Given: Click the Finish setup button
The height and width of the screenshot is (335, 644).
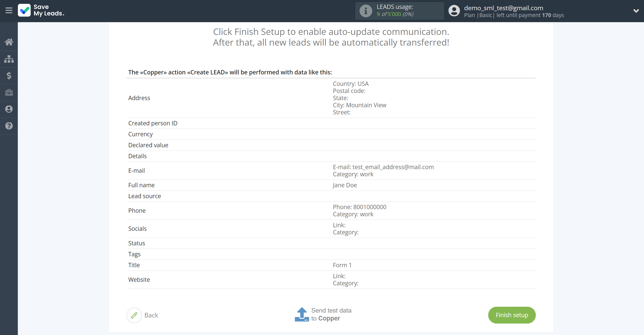Looking at the screenshot, I should (x=512, y=315).
